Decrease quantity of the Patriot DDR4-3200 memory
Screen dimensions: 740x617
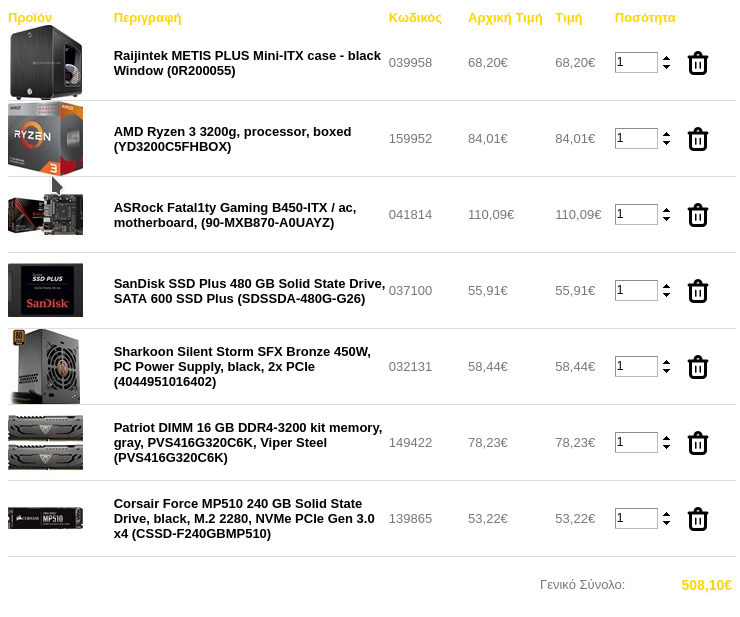[x=666, y=447]
